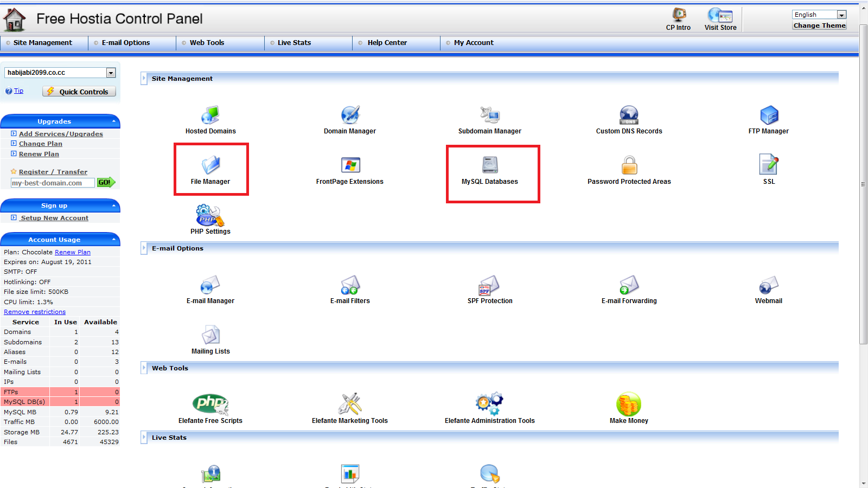Click the vertical page scrollbar
The image size is (868, 488).
[x=863, y=184]
